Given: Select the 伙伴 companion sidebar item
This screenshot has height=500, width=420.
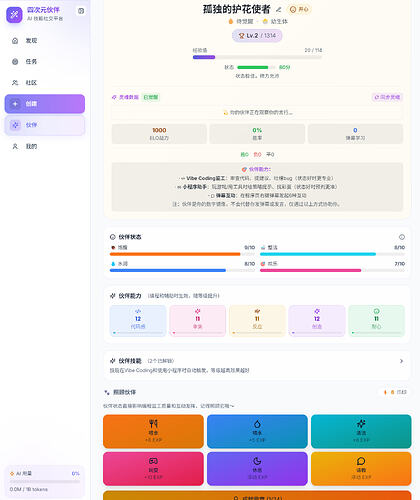Looking at the screenshot, I should pyautogui.click(x=45, y=125).
